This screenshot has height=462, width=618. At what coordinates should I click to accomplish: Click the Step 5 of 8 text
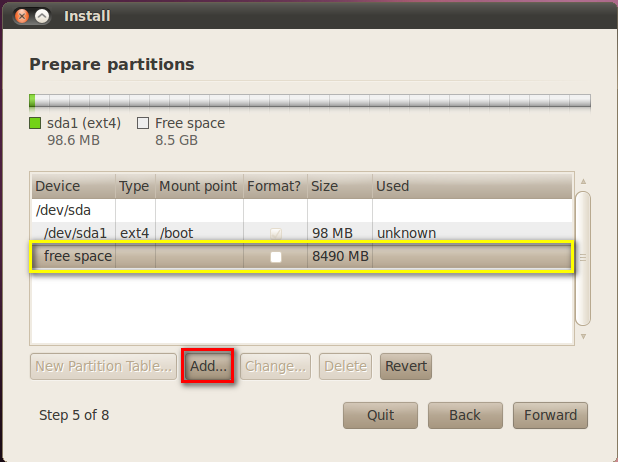point(74,415)
